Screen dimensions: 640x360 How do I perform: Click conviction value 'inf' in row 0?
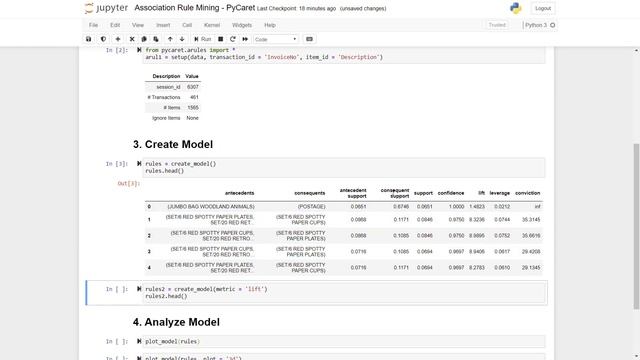[537, 207]
